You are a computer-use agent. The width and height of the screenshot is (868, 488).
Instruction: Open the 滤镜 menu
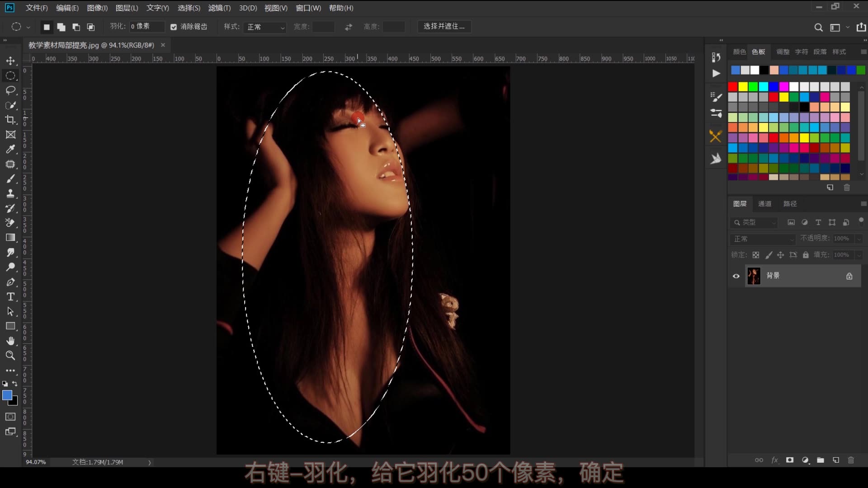pyautogui.click(x=219, y=8)
